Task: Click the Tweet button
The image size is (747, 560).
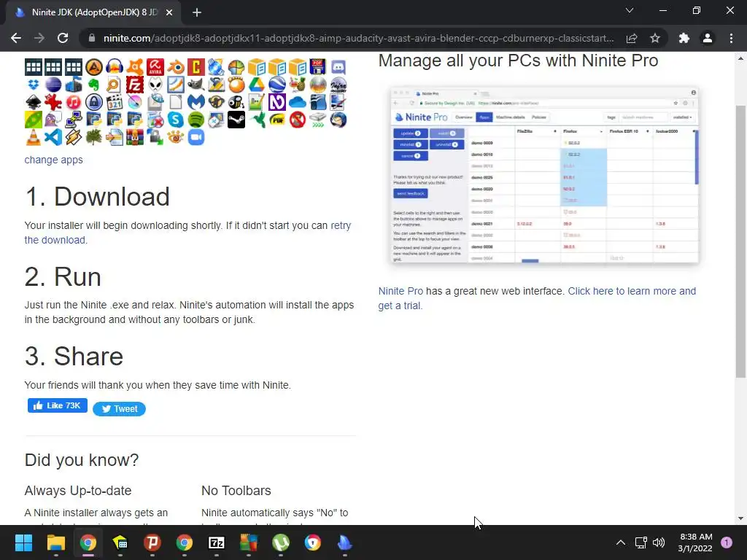Action: click(x=119, y=409)
